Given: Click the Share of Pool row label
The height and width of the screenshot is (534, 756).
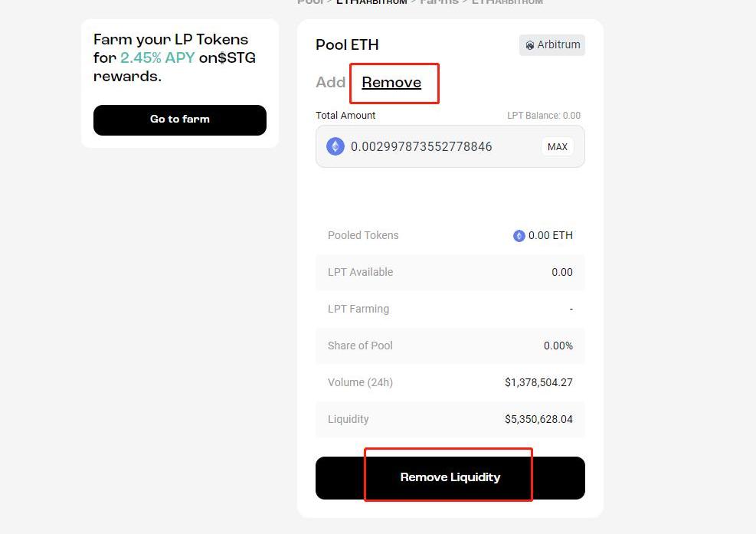Looking at the screenshot, I should 360,346.
